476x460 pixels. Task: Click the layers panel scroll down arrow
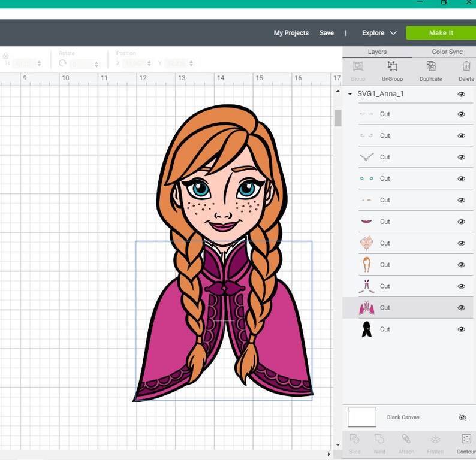(338, 445)
